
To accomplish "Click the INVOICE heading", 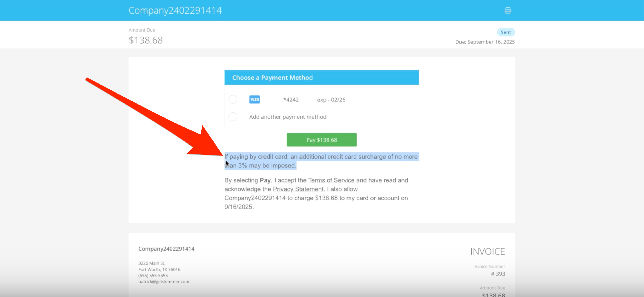I will (487, 251).
